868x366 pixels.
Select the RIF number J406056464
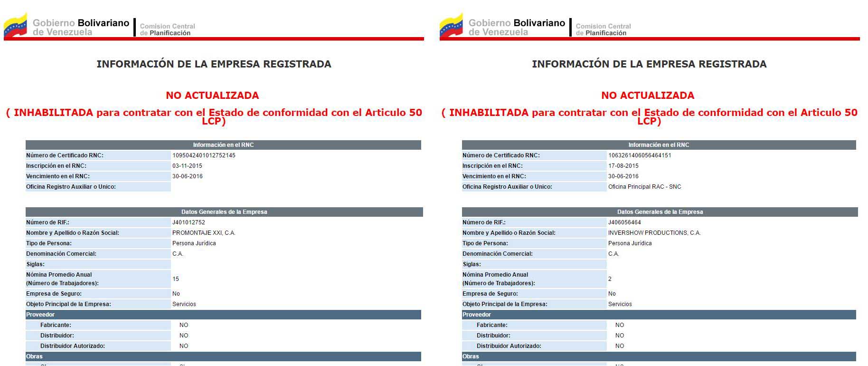624,222
